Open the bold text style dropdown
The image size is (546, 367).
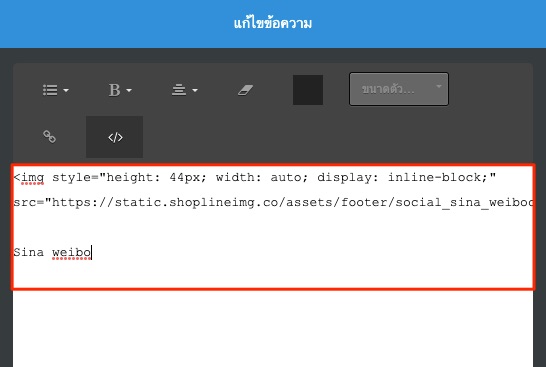[x=120, y=90]
